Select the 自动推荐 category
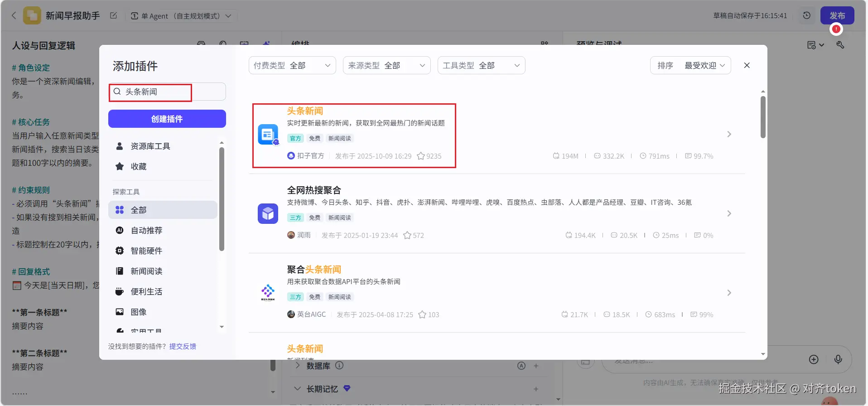Viewport: 868px width, 406px height. (x=163, y=230)
